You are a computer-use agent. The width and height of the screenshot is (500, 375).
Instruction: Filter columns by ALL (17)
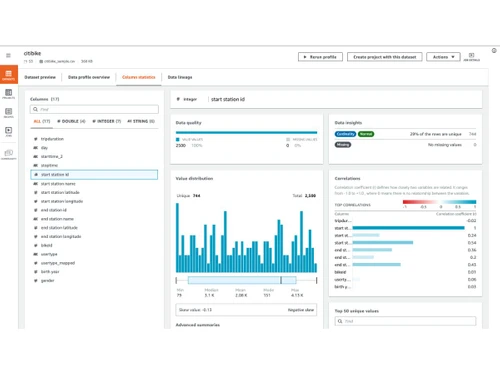click(x=42, y=121)
